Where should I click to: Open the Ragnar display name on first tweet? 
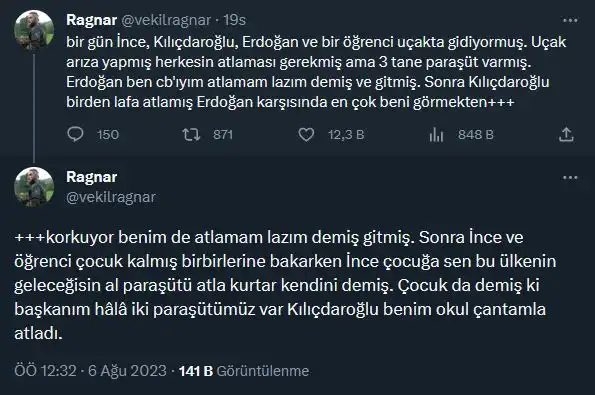click(91, 20)
